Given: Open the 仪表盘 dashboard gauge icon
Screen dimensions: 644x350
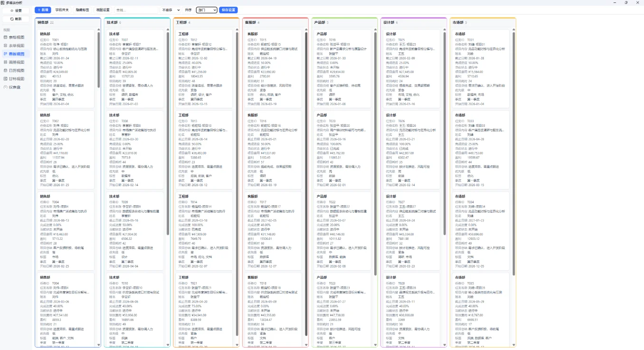Looking at the screenshot, I should [5, 87].
